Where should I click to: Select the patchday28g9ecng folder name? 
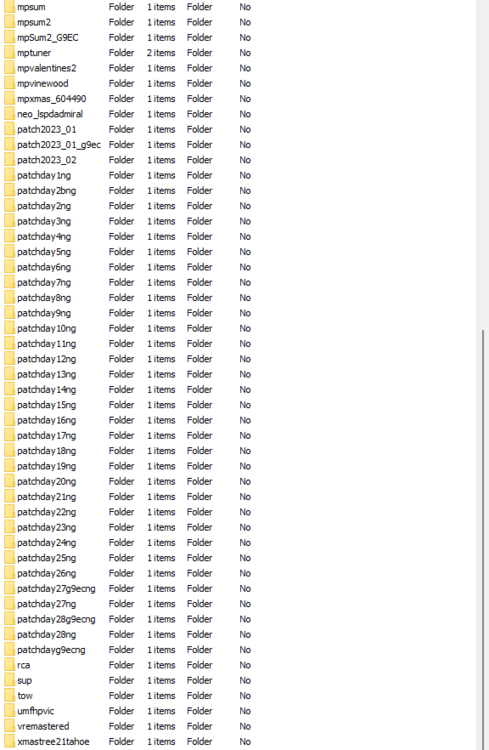(x=56, y=619)
